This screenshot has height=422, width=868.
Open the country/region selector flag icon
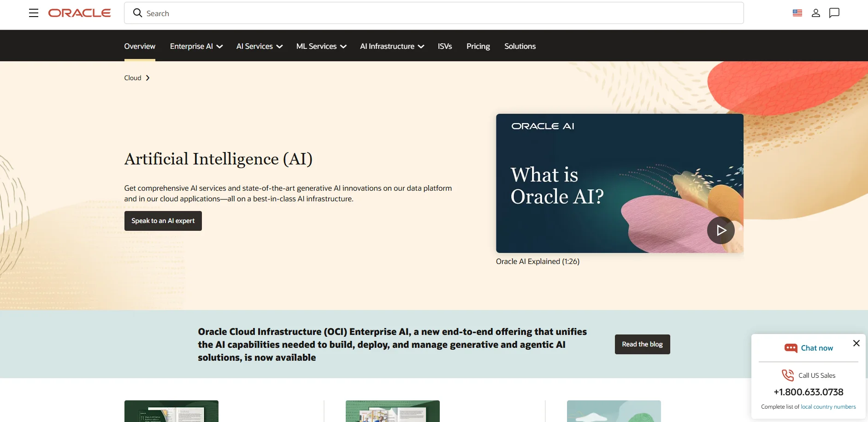(x=797, y=13)
